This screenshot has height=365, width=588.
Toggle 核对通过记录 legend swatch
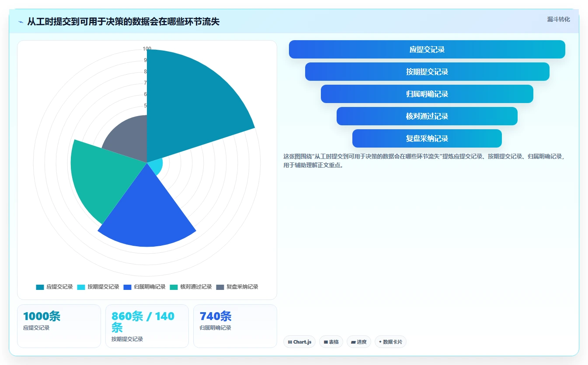pyautogui.click(x=174, y=287)
